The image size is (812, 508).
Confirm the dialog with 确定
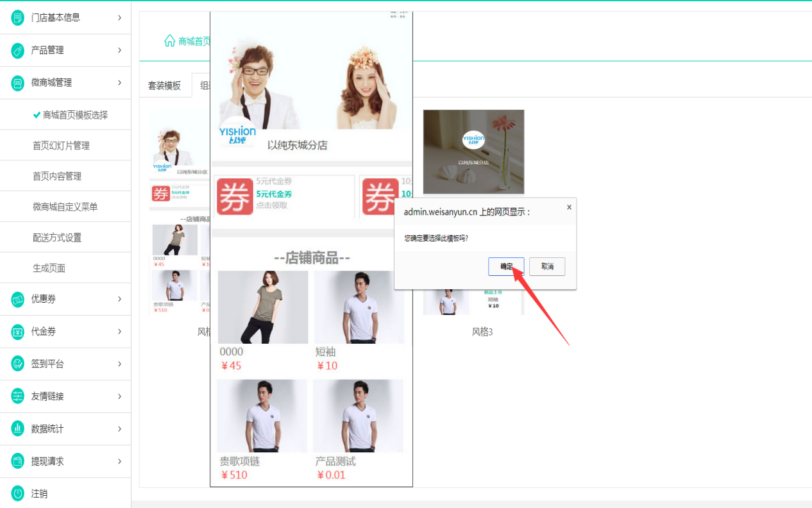pos(507,267)
